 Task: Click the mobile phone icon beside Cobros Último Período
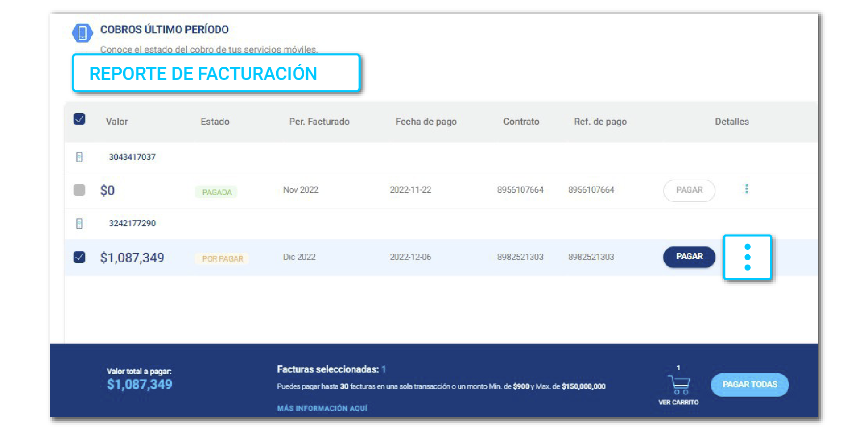[82, 33]
